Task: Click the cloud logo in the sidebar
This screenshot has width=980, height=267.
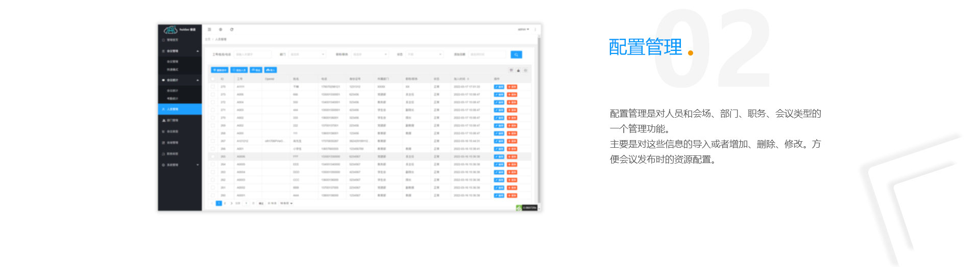Action: pos(170,30)
